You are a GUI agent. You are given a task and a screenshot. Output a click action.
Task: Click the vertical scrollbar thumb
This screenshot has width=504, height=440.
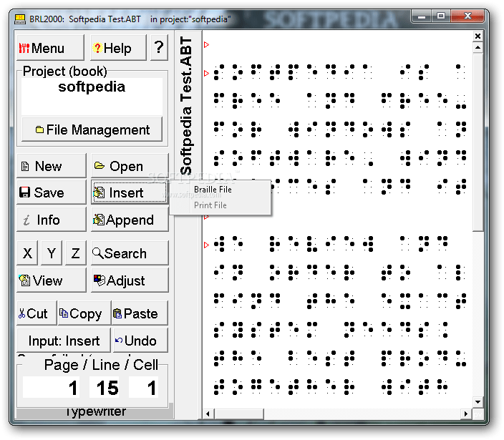click(478, 142)
